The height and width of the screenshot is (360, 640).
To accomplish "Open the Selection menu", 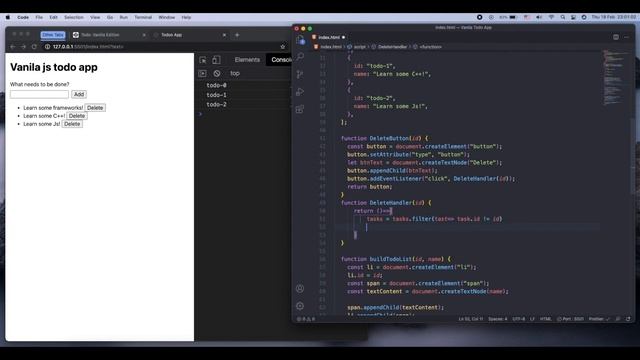I will tap(74, 18).
